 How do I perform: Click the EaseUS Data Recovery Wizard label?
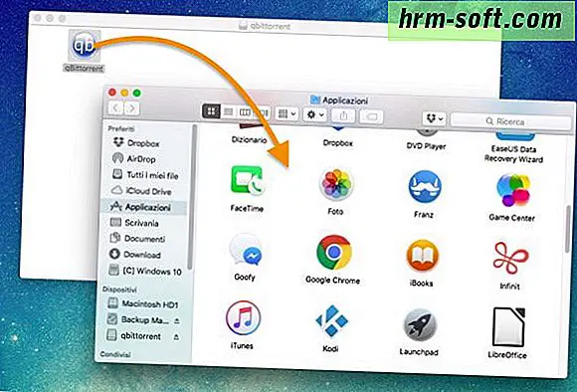click(x=513, y=154)
